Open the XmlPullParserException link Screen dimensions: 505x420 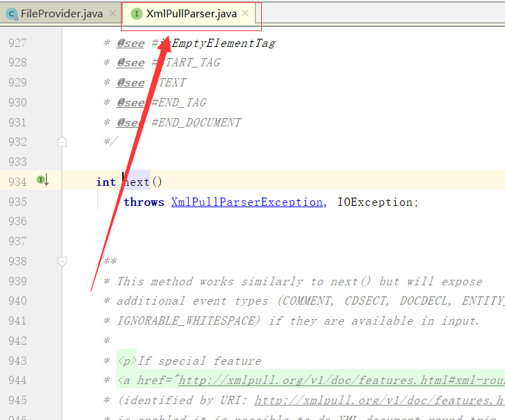pyautogui.click(x=247, y=202)
